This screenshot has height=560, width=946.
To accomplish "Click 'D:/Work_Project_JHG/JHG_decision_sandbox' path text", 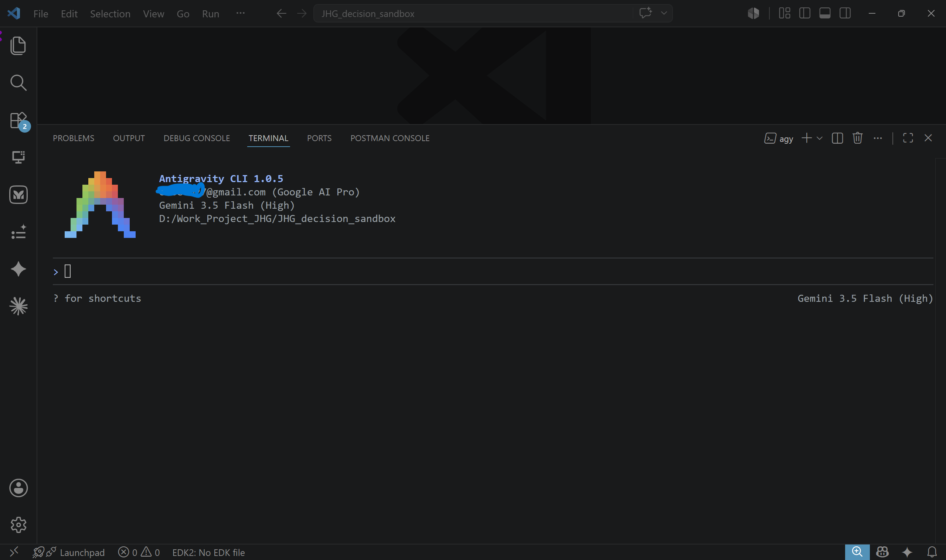I will click(277, 218).
